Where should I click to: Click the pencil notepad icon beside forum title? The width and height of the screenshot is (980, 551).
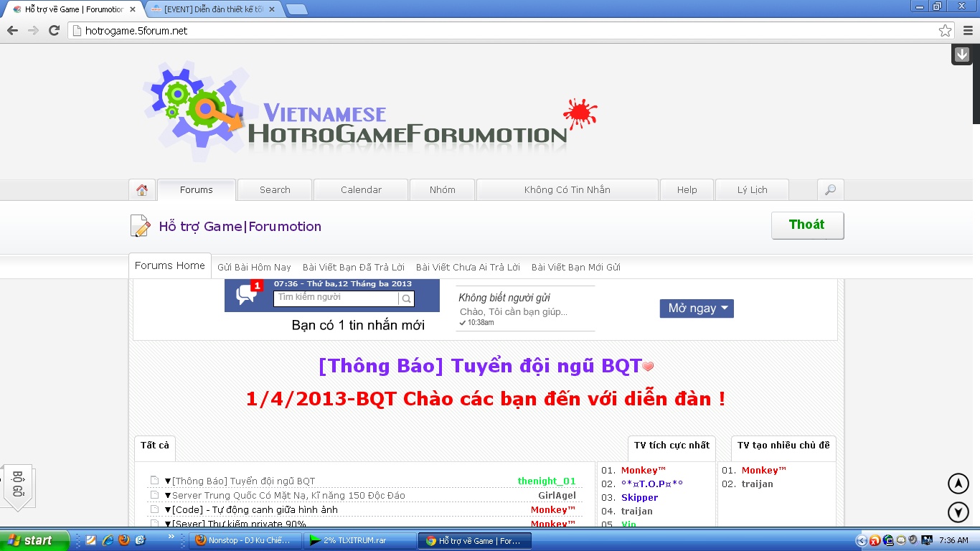pyautogui.click(x=140, y=226)
